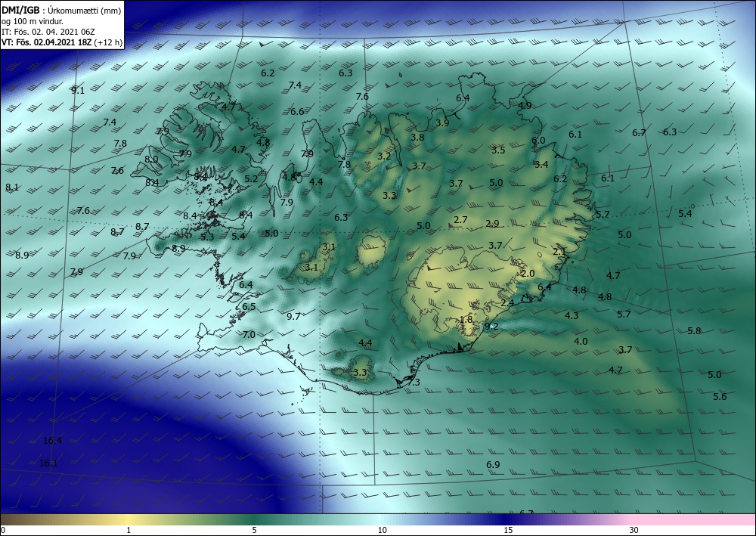Click the 5.8 value on the map
Viewport: 756px width, 536px height.
pyautogui.click(x=694, y=330)
